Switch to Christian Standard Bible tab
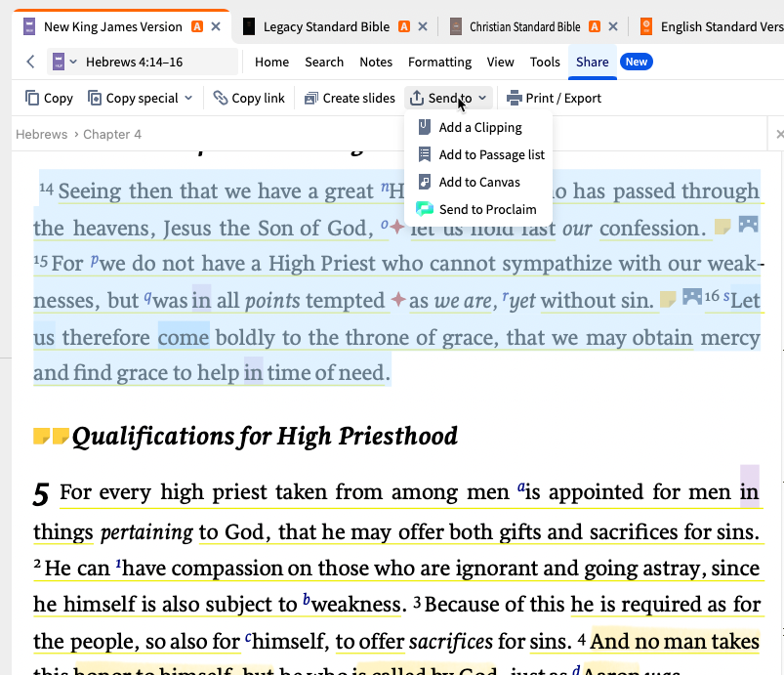This screenshot has height=675, width=784. [525, 26]
